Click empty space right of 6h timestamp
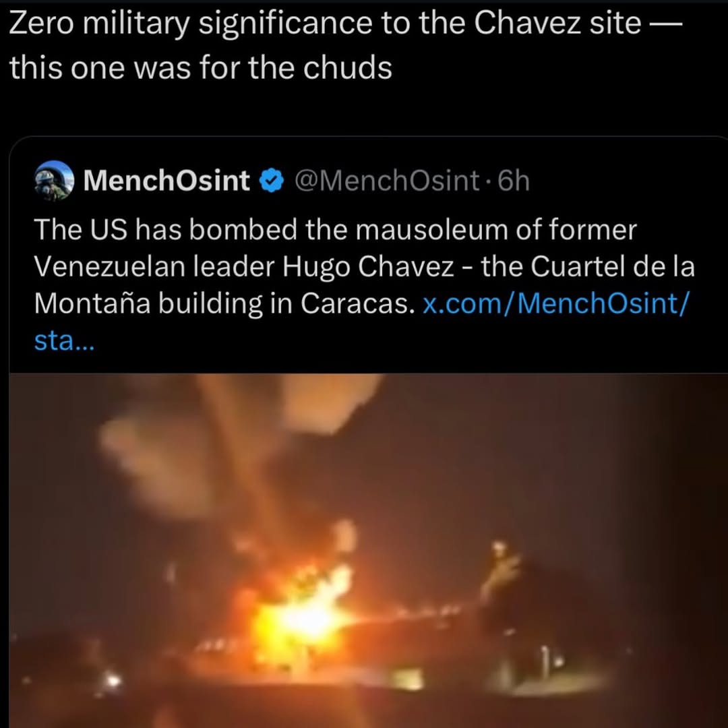Viewport: 728px width, 728px height. [627, 181]
